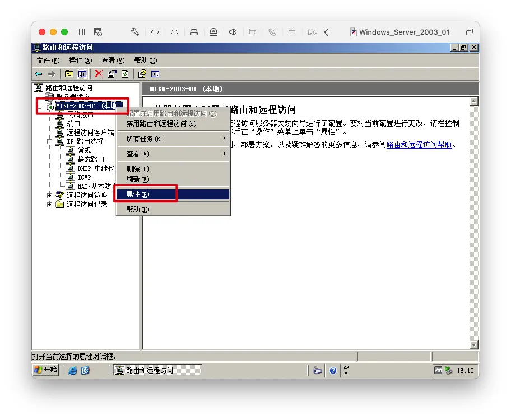This screenshot has height=420, width=511.
Task: Pause the virtual machine
Action: (x=82, y=32)
